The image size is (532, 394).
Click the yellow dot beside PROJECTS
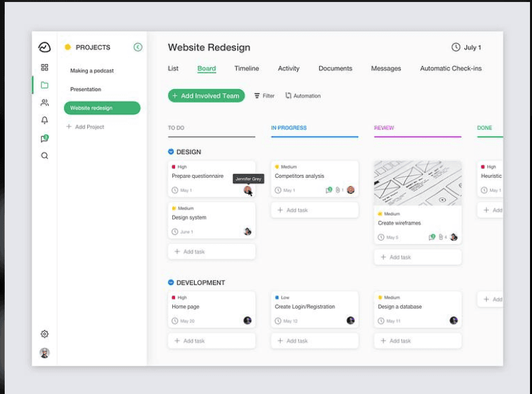pyautogui.click(x=68, y=47)
